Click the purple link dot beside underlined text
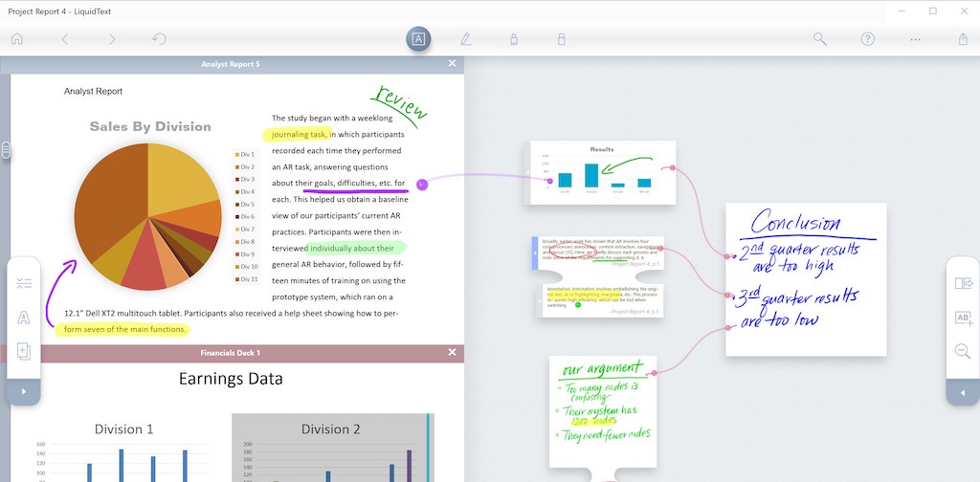 click(422, 185)
